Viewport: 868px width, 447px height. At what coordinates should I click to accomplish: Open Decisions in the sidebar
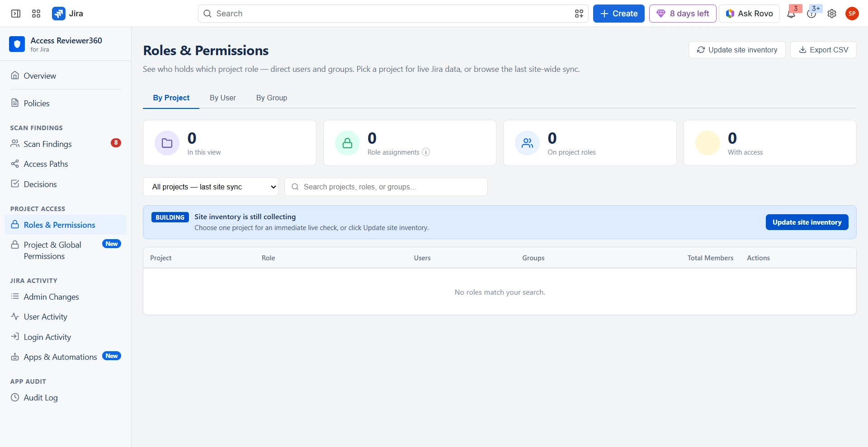coord(66,184)
